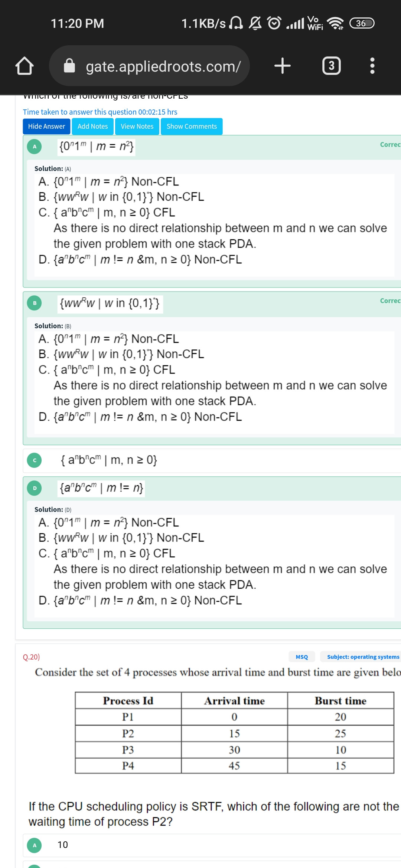Click the MSQ question type tag

[x=302, y=657]
